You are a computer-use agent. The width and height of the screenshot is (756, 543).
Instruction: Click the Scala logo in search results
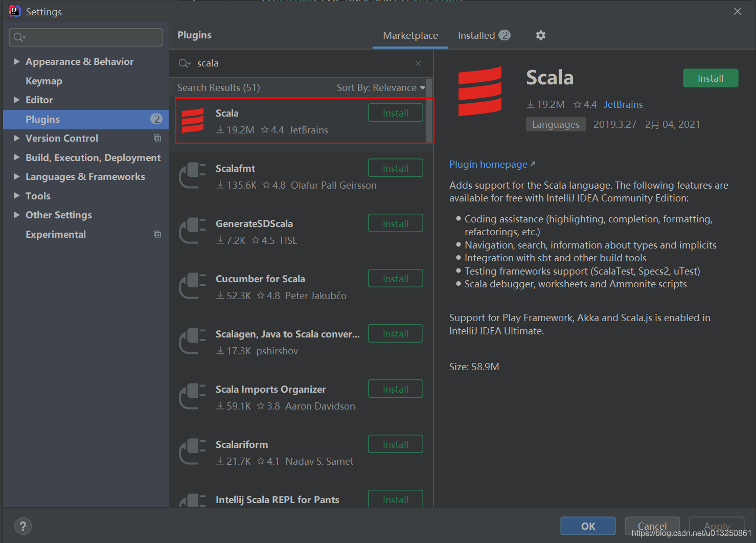point(193,121)
